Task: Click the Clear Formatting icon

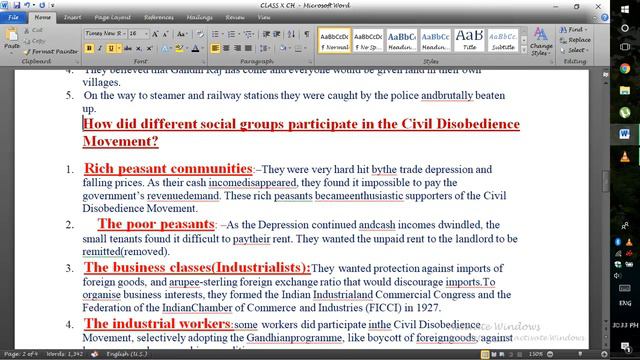Action: coord(200,34)
